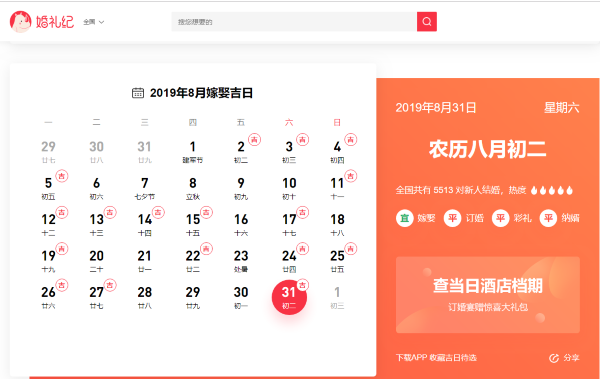The width and height of the screenshot is (600, 379).
Task: Pick August 6 初六 date
Action: click(96, 188)
